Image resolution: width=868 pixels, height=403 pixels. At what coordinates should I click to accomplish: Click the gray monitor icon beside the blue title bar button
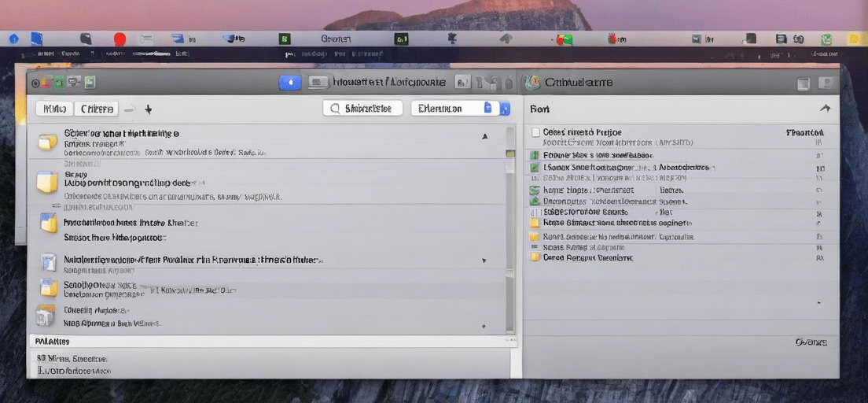[317, 83]
